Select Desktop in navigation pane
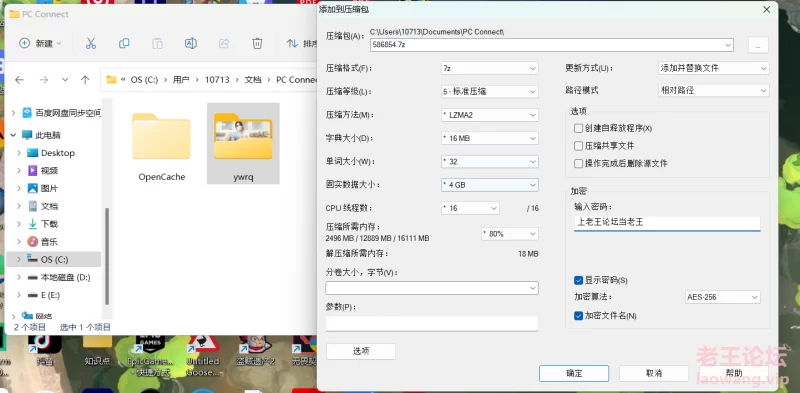 [58, 153]
